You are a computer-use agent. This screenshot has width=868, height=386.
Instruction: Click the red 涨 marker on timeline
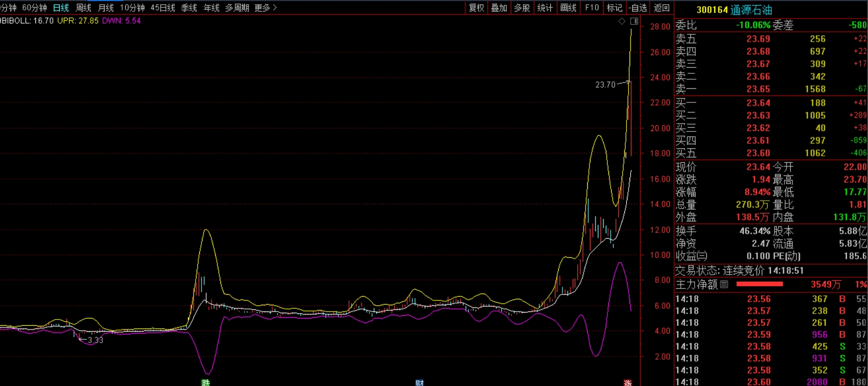(x=627, y=382)
